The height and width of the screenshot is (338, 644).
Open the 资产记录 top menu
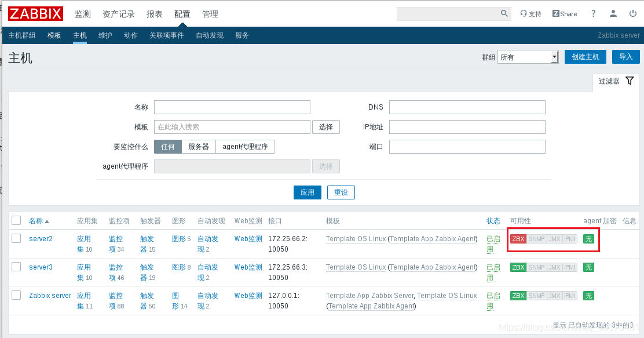(119, 14)
